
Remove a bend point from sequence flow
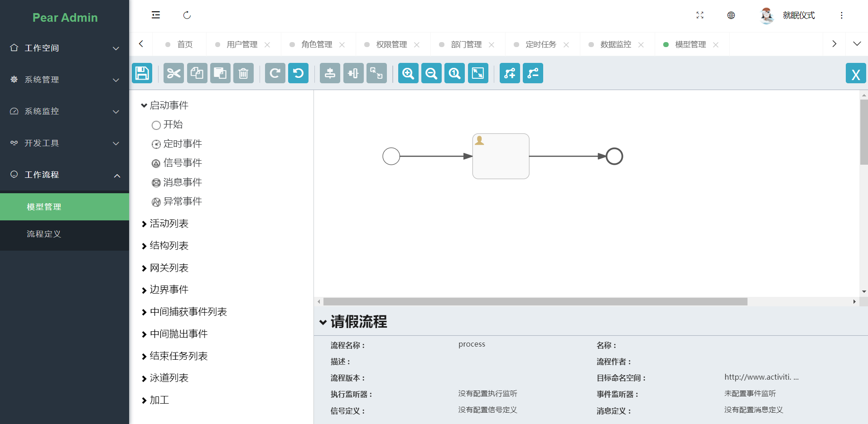tap(533, 73)
